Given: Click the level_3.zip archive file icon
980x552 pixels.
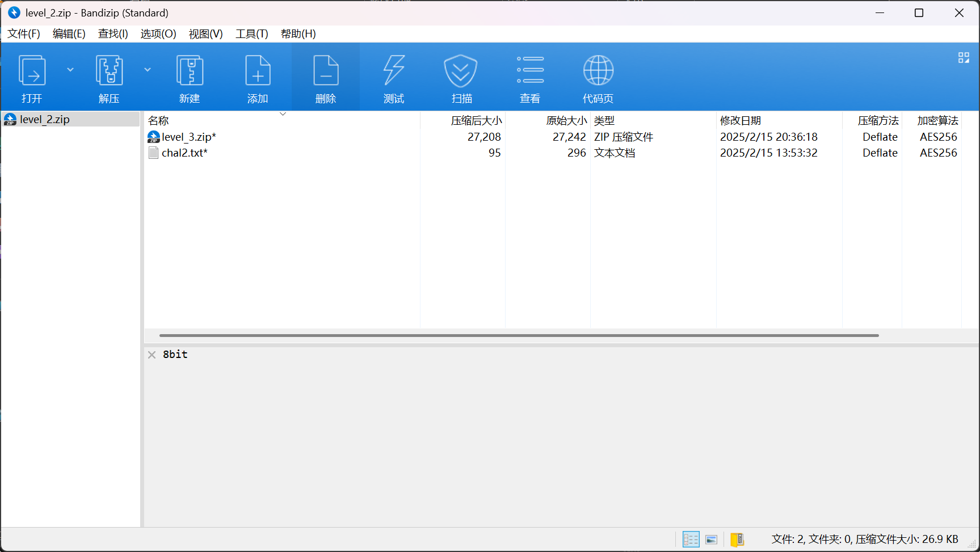Looking at the screenshot, I should [x=153, y=137].
